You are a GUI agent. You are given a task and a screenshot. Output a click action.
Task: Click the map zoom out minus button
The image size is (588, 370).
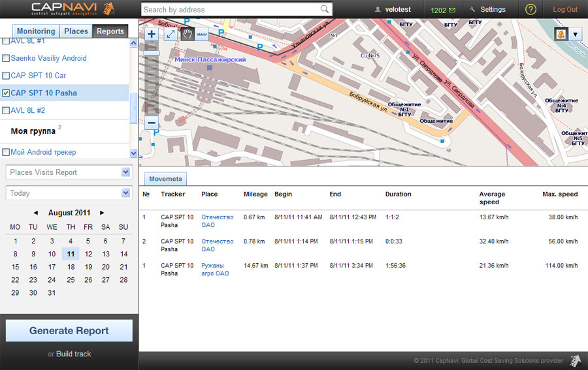tap(152, 123)
